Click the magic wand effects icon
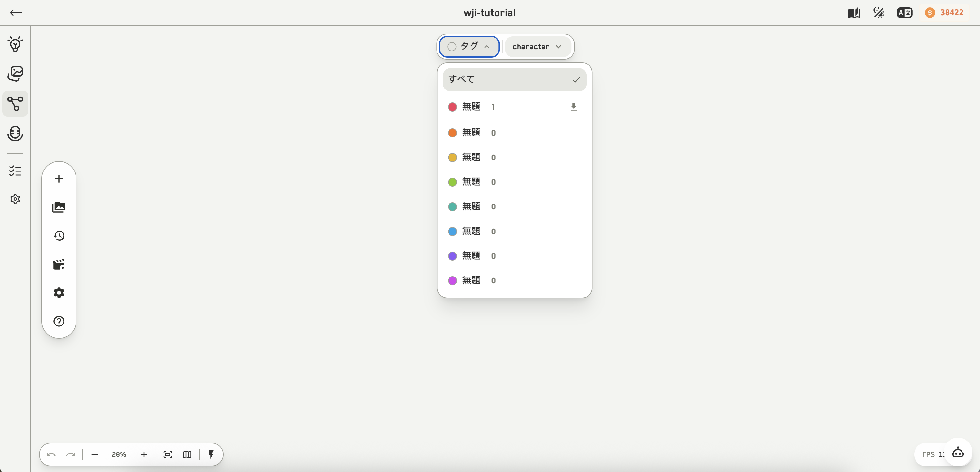980x472 pixels. point(879,13)
